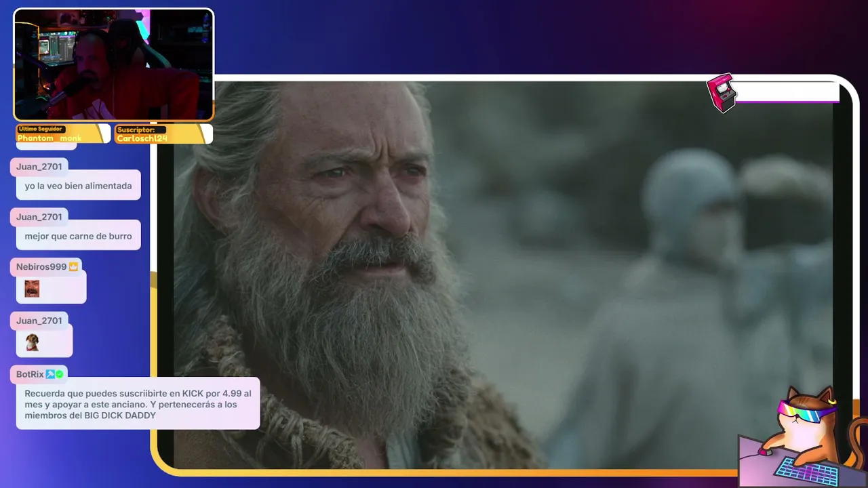
Task: Open the BotRix username in chat
Action: pyautogui.click(x=30, y=374)
